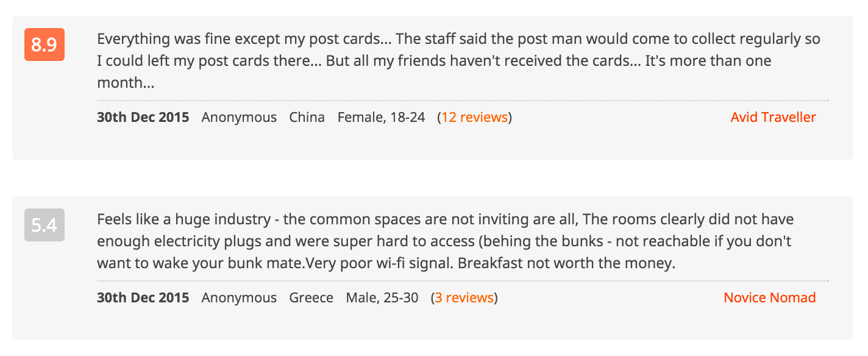The image size is (868, 356).
Task: Click the Anonymous name on the China review
Action: pyautogui.click(x=239, y=117)
